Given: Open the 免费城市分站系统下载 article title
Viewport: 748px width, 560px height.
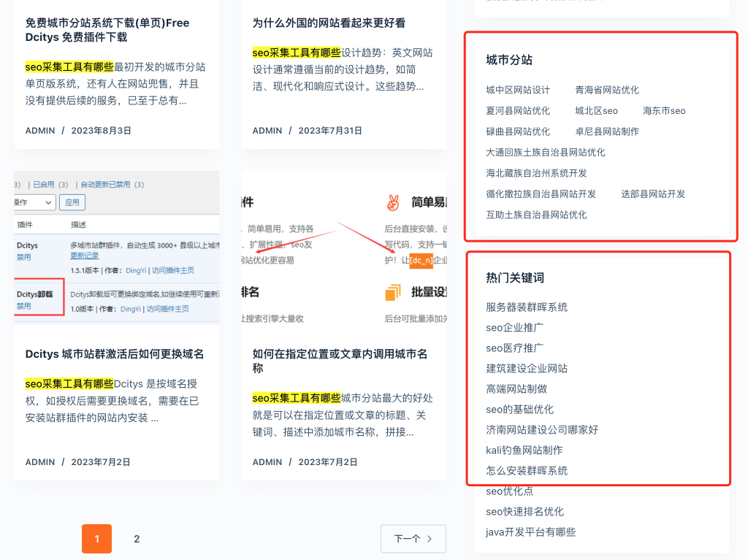Looking at the screenshot, I should pyautogui.click(x=107, y=30).
